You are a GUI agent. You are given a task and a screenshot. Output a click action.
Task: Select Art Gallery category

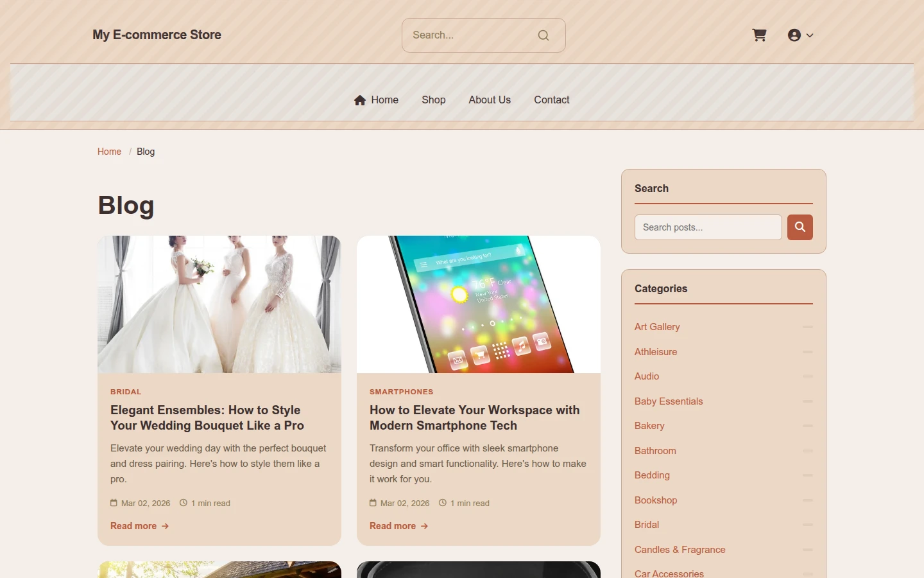[x=657, y=327]
